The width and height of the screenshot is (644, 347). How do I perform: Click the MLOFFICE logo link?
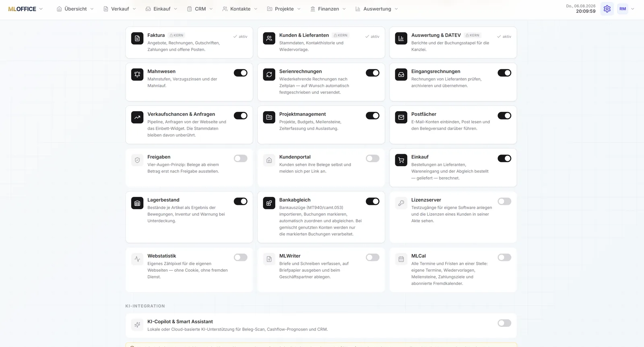(x=22, y=9)
